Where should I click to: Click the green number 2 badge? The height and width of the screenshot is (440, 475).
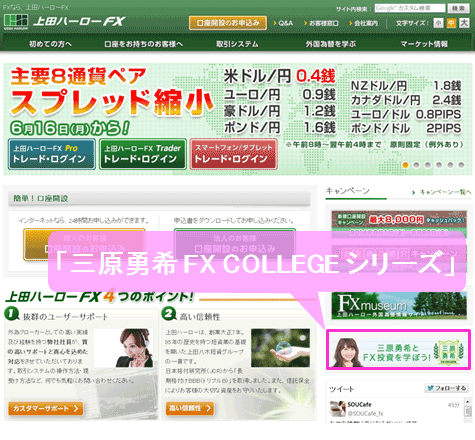[x=169, y=314]
